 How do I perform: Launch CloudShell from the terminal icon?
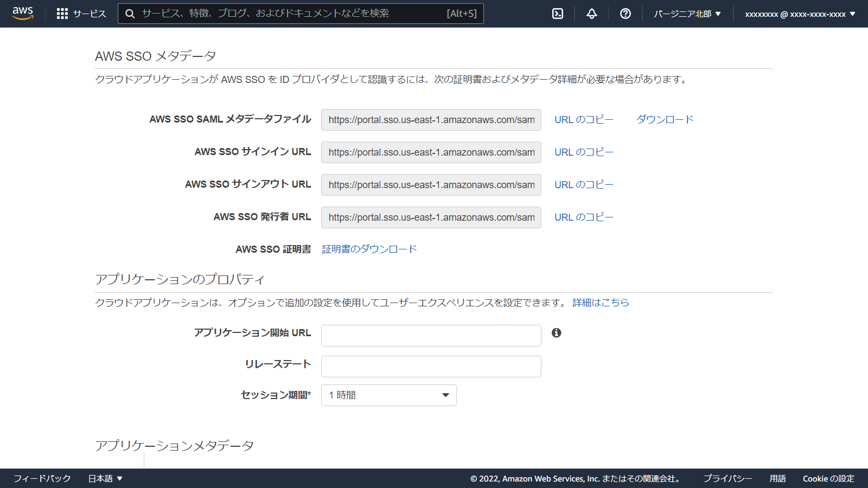(x=557, y=14)
